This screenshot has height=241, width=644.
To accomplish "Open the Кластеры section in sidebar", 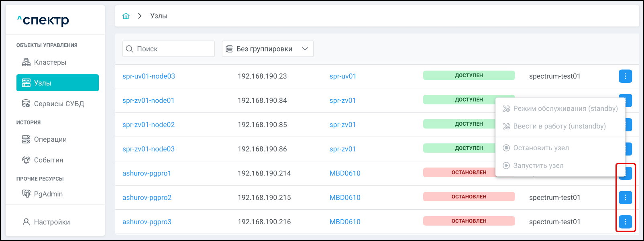I will [x=50, y=62].
